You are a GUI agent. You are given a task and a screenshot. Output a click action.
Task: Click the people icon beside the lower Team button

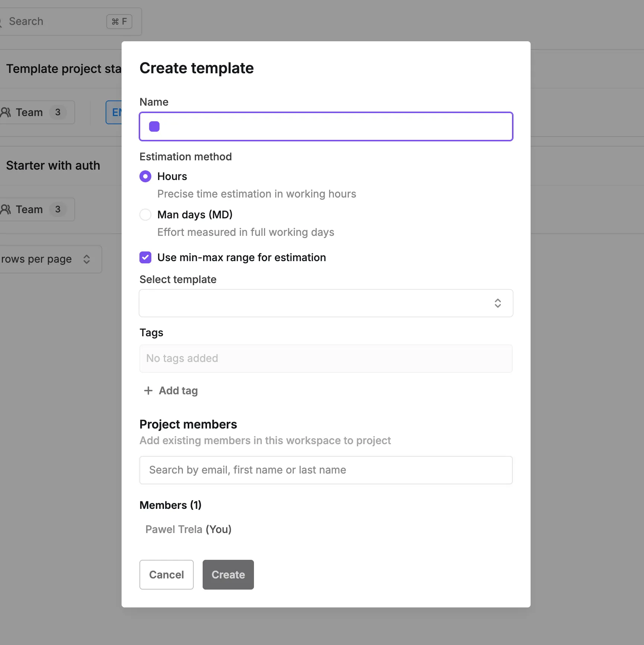(x=6, y=209)
